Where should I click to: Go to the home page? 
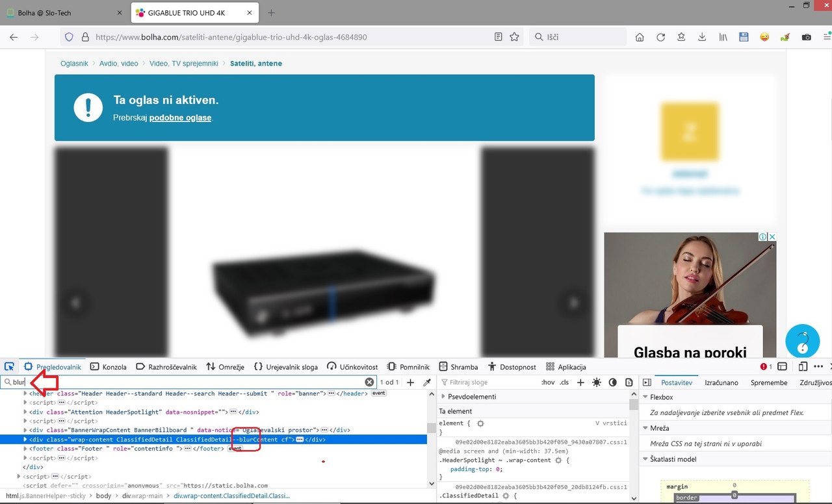pyautogui.click(x=640, y=37)
